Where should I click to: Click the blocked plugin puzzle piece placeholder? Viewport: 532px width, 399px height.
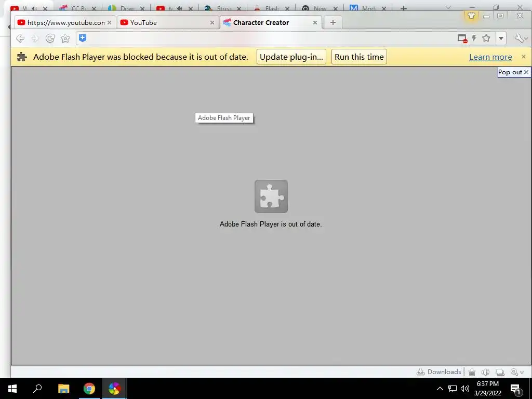(x=271, y=196)
